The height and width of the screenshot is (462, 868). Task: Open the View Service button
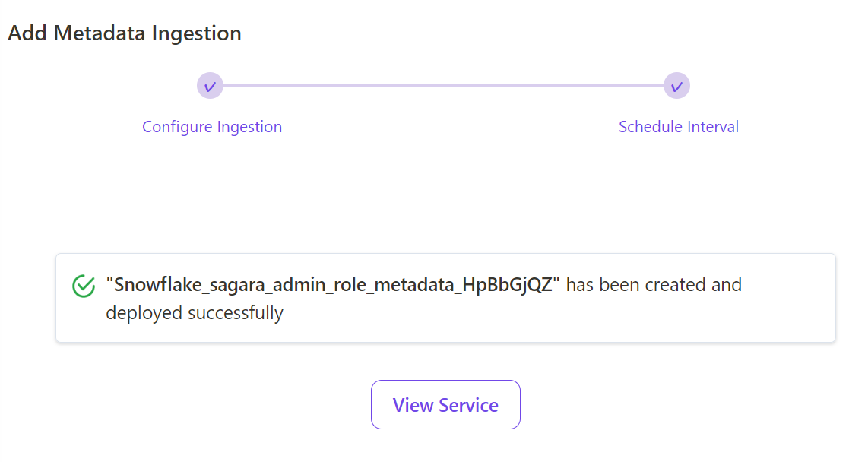(445, 404)
